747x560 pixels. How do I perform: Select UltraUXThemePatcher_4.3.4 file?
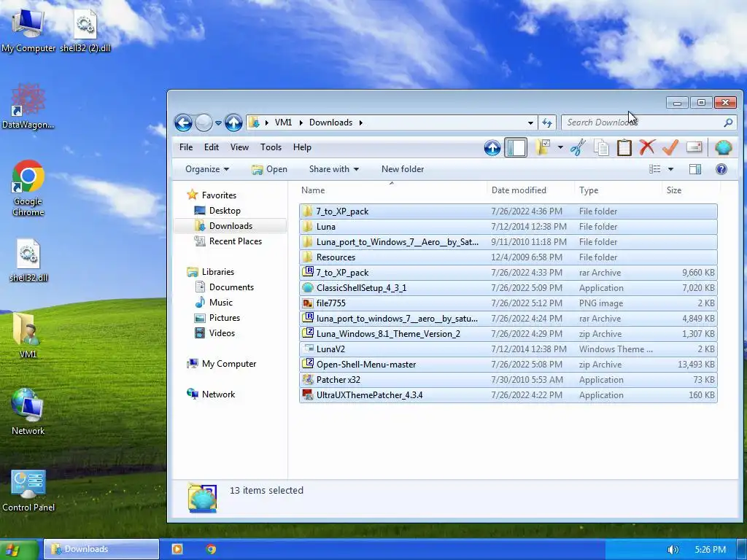click(508, 394)
